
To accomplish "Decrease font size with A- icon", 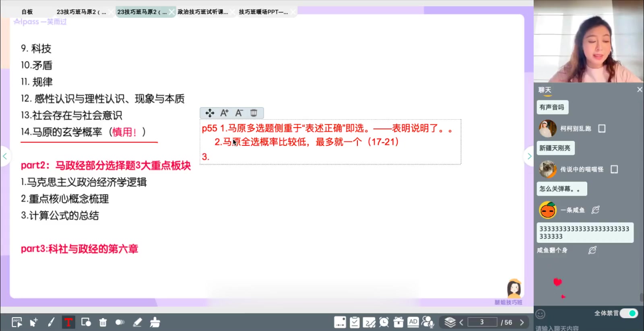I will coord(239,113).
